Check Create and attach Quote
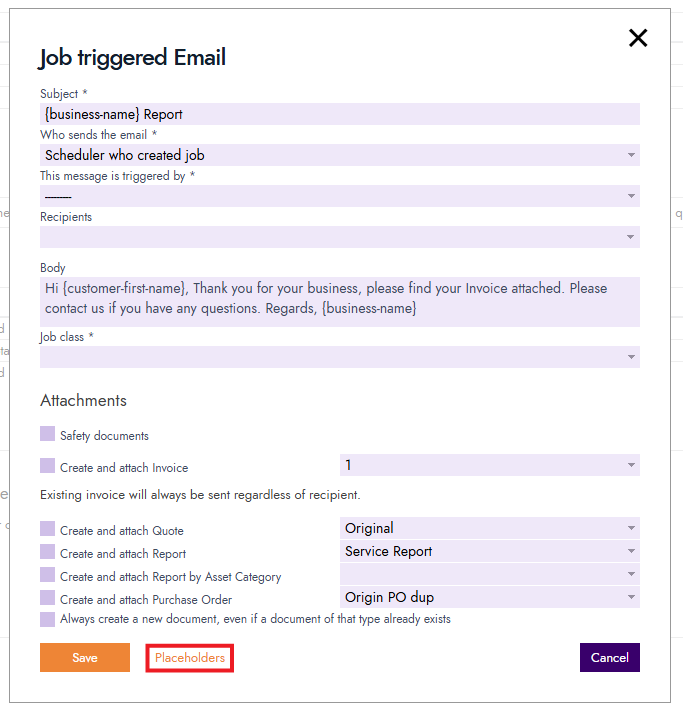This screenshot has width=683, height=714. [47, 529]
